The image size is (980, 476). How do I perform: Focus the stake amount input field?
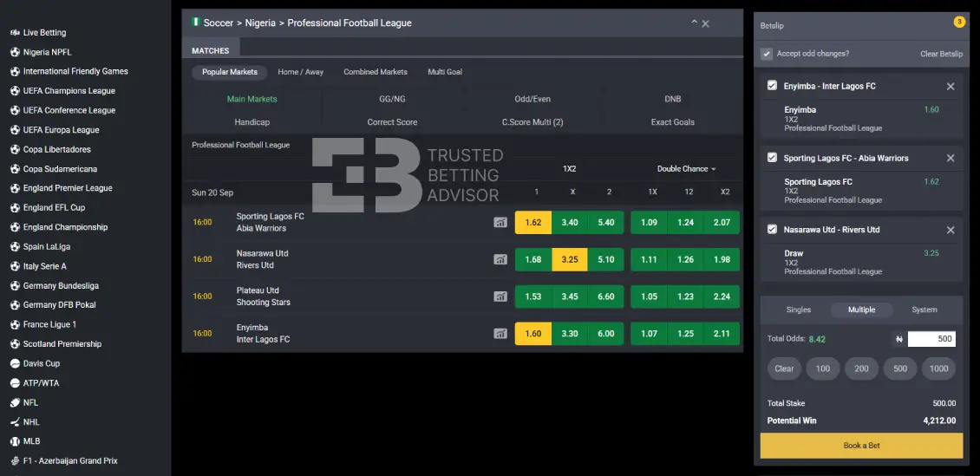931,338
